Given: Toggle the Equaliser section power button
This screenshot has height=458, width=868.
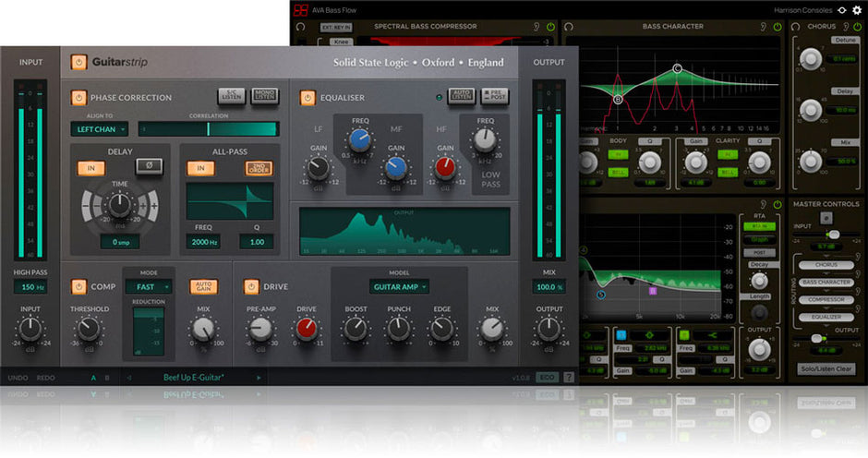Looking at the screenshot, I should click(307, 98).
